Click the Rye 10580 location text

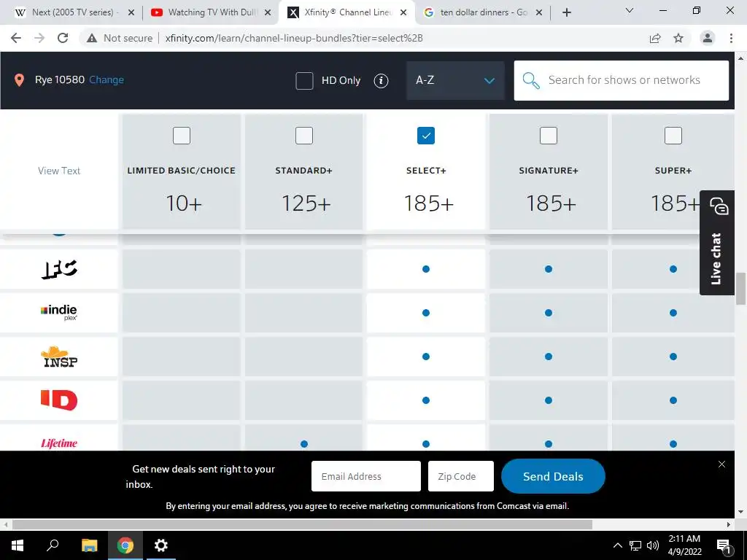tap(60, 79)
